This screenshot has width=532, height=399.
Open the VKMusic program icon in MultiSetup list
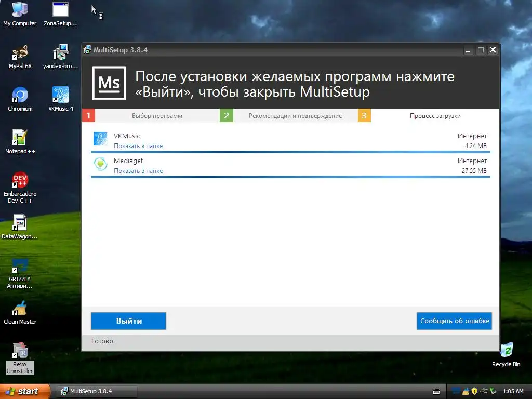100,139
